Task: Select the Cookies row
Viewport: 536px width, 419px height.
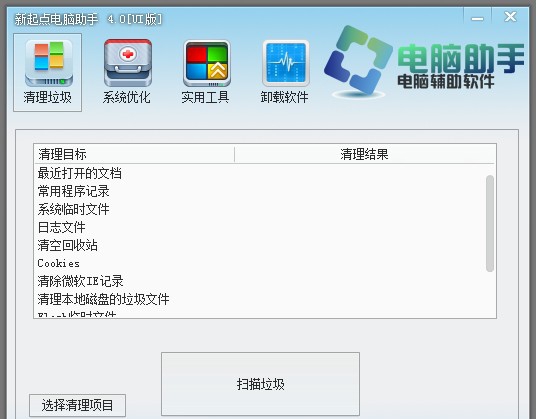Action: coord(260,263)
